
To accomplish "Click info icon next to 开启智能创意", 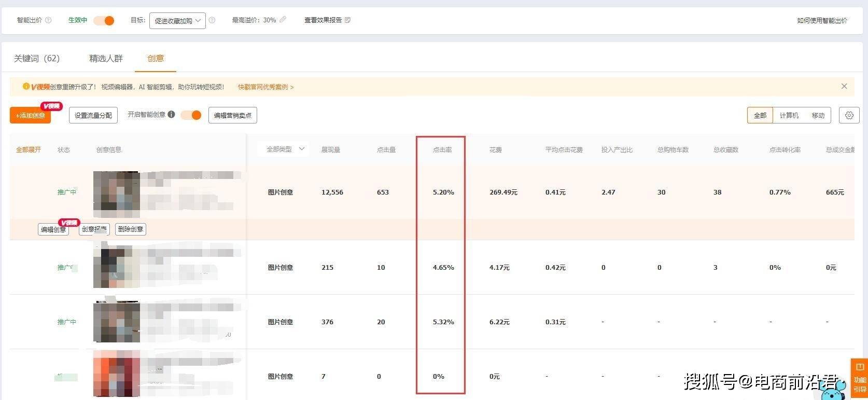I will coord(171,115).
